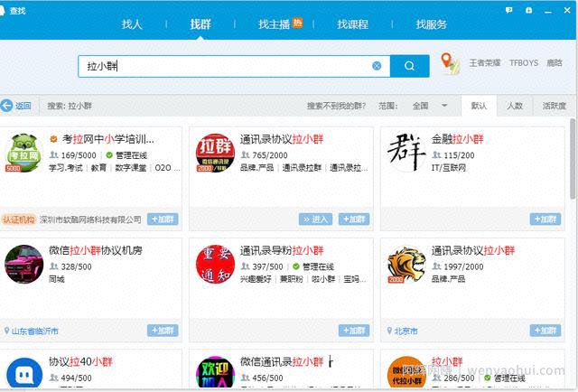Click the title bar icon left of minimize

tap(529, 10)
